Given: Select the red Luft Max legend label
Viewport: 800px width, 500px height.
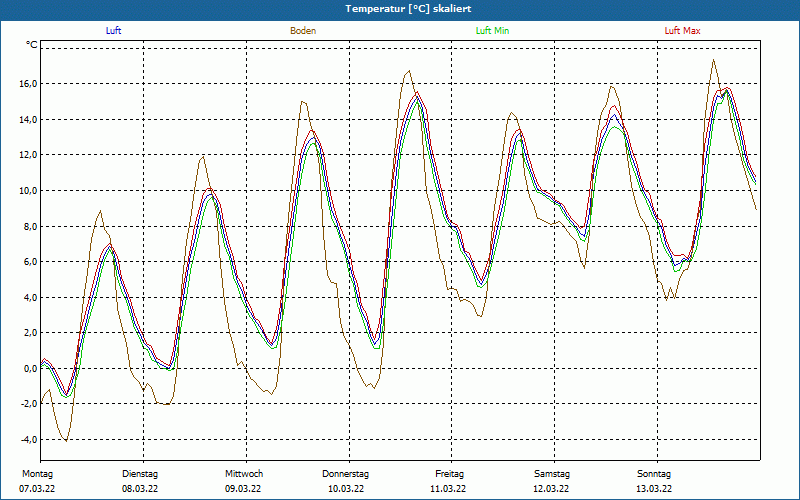Looking at the screenshot, I should click(682, 31).
